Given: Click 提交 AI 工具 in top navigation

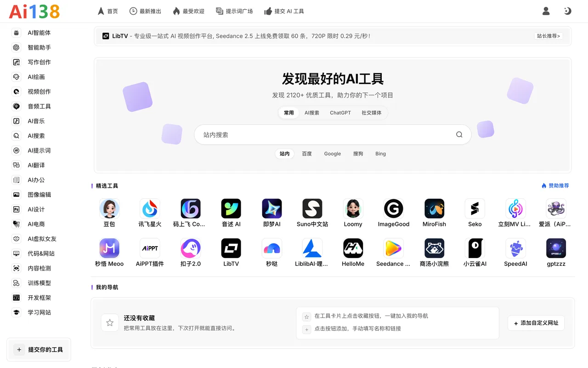Looking at the screenshot, I should point(284,11).
